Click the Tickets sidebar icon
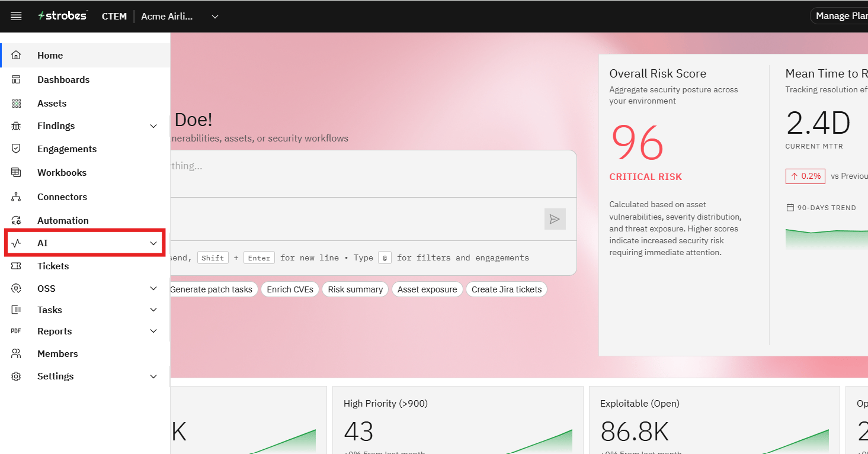 pos(16,266)
